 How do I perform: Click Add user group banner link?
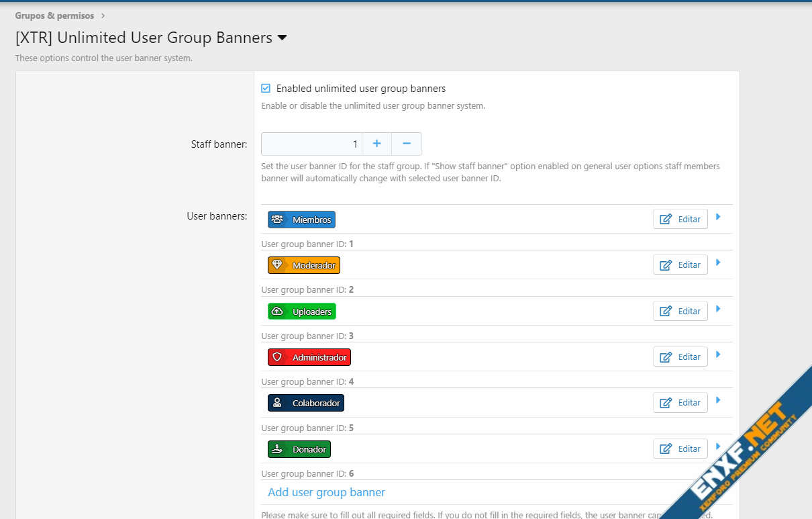pyautogui.click(x=326, y=492)
